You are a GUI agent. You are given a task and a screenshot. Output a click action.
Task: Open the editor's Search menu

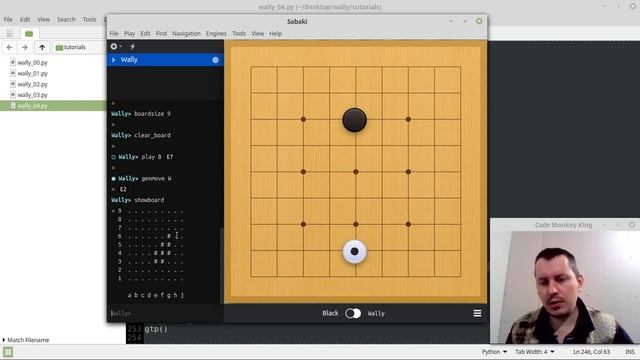click(x=66, y=19)
